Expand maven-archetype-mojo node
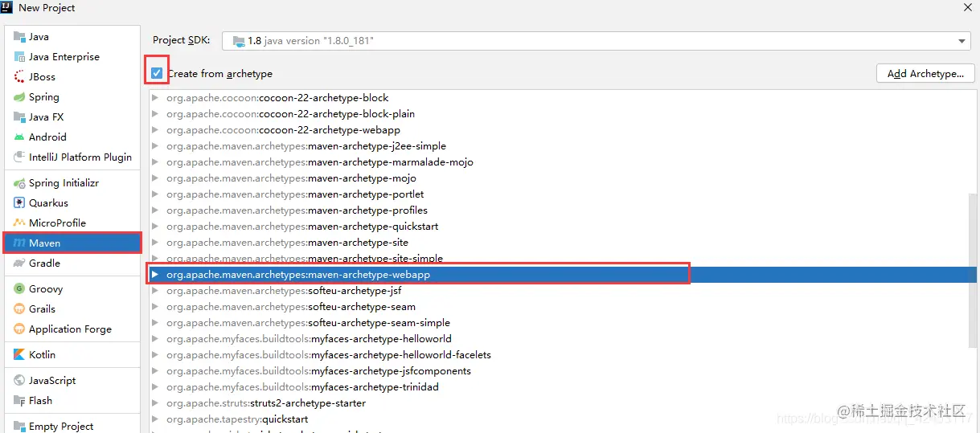The width and height of the screenshot is (980, 433). coord(155,178)
